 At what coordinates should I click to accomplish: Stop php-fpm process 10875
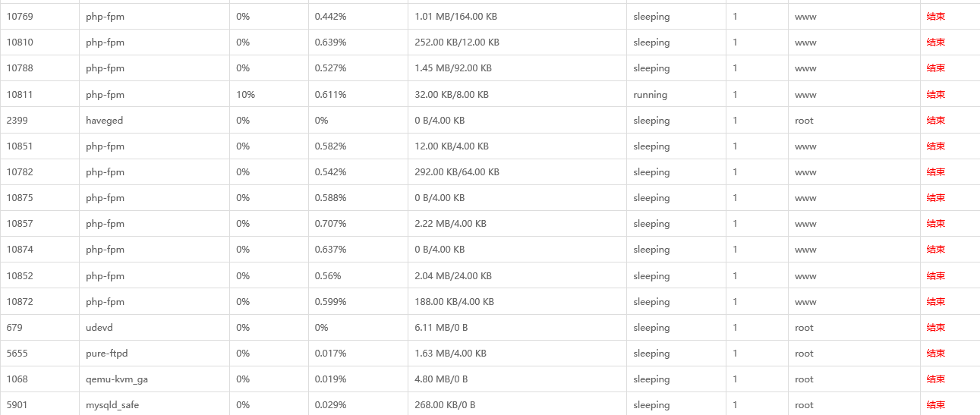tap(935, 198)
